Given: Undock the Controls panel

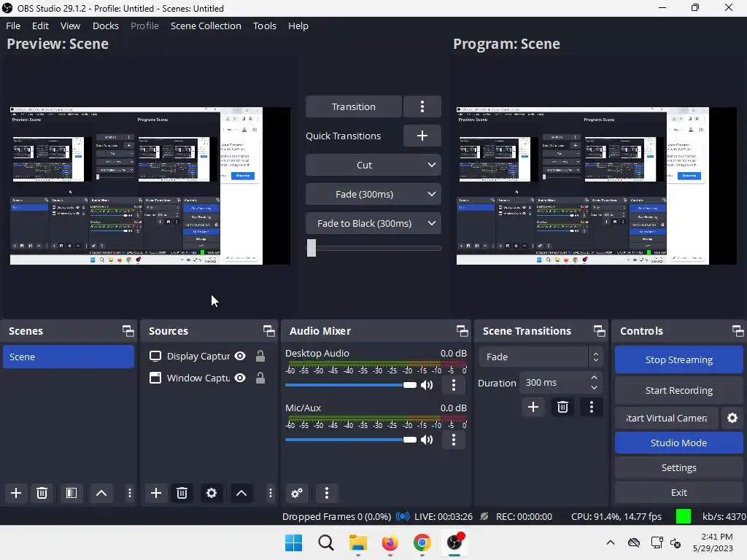Looking at the screenshot, I should point(738,331).
